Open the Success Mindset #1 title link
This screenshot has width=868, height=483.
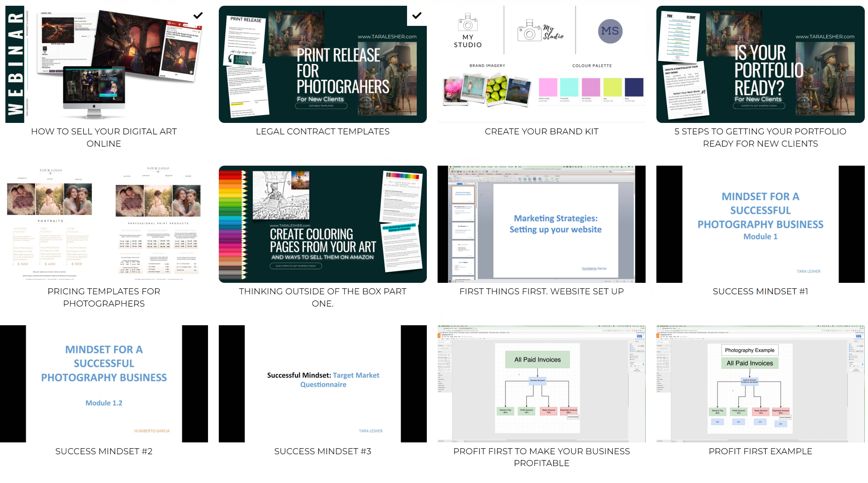760,291
